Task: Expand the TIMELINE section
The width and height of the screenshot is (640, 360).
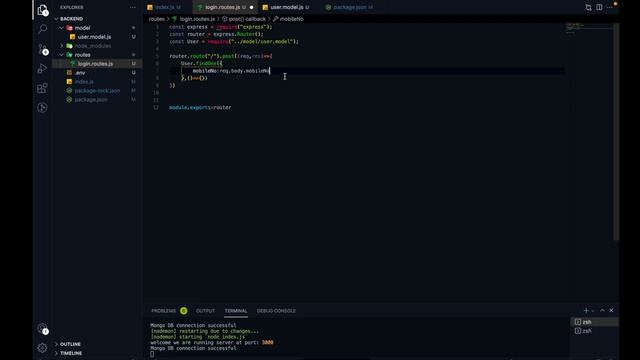Action: point(71,353)
